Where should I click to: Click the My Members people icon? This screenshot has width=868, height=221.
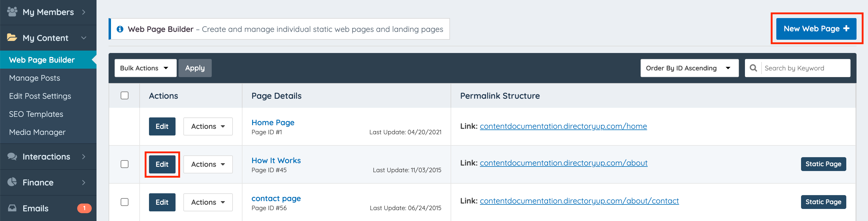point(12,11)
